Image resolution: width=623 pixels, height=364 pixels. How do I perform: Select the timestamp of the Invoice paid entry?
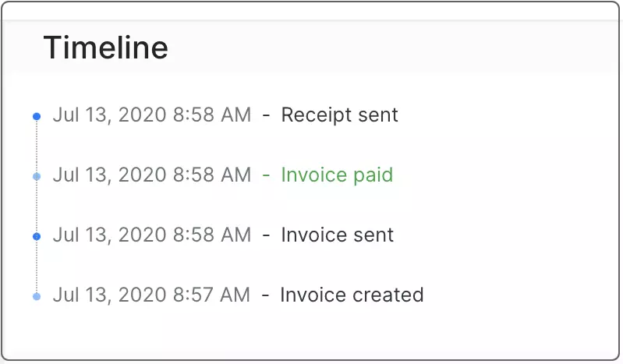152,175
